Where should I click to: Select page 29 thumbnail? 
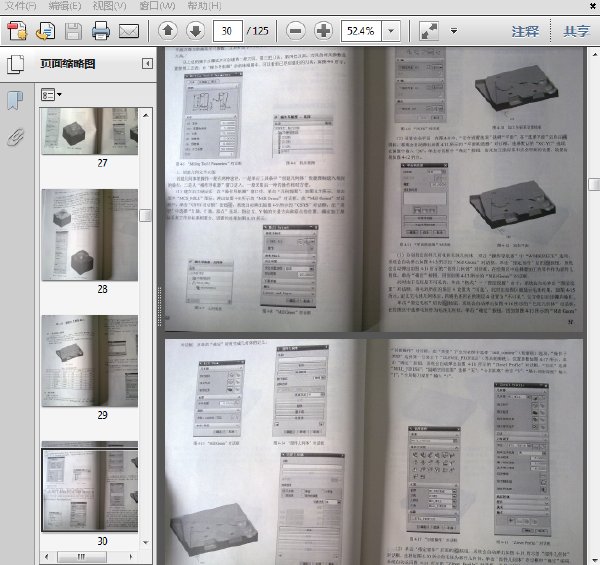(90, 361)
